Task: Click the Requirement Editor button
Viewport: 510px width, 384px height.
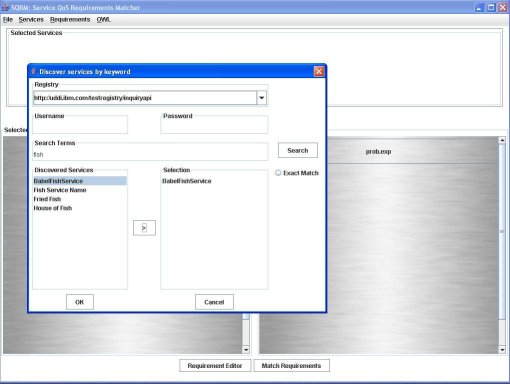Action: [215, 366]
